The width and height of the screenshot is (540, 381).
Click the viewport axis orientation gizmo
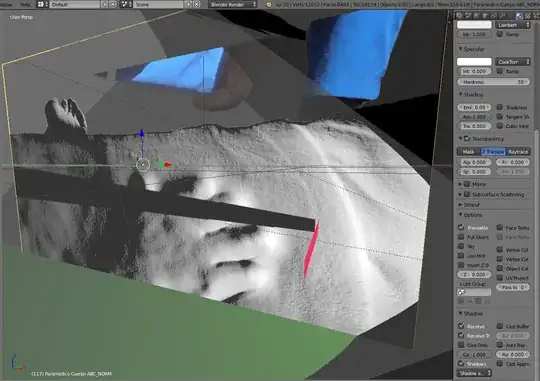click(x=17, y=363)
